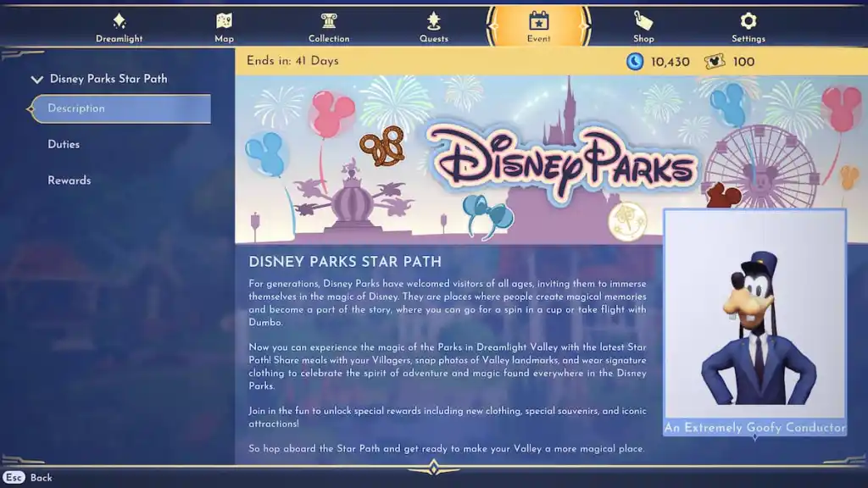Open the Shop tag icon
Screen dimensions: 868x488
pyautogui.click(x=643, y=21)
